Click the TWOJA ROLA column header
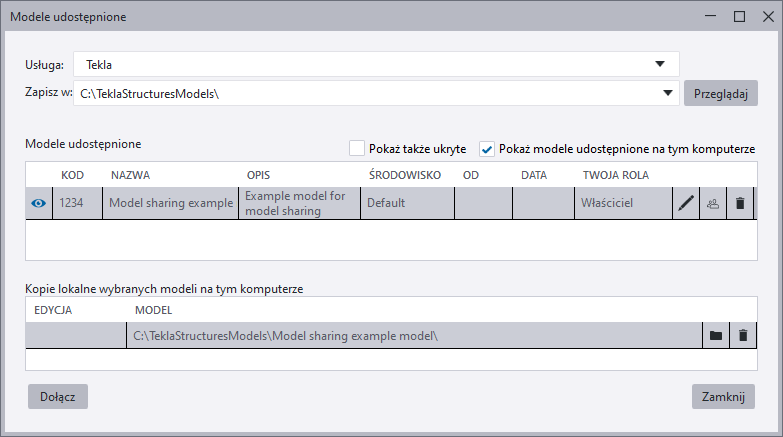The height and width of the screenshot is (437, 783). (616, 175)
